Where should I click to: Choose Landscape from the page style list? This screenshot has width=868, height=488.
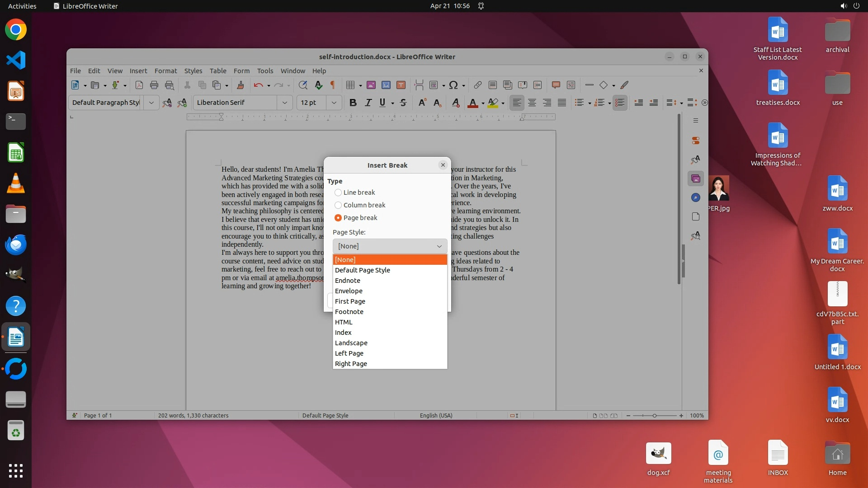[x=351, y=343]
